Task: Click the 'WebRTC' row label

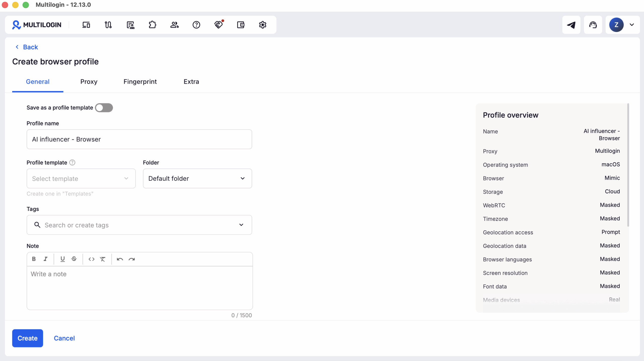Action: pos(494,205)
